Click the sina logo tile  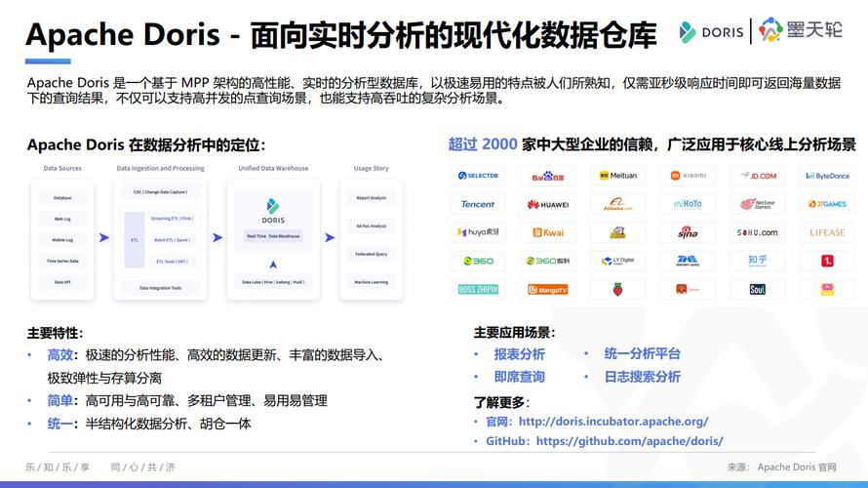click(x=688, y=232)
